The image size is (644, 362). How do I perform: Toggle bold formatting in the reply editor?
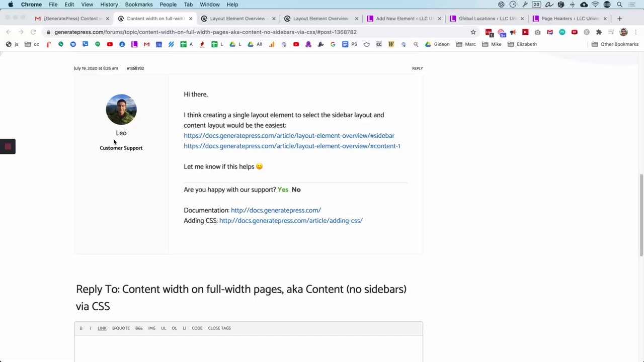[x=81, y=328]
